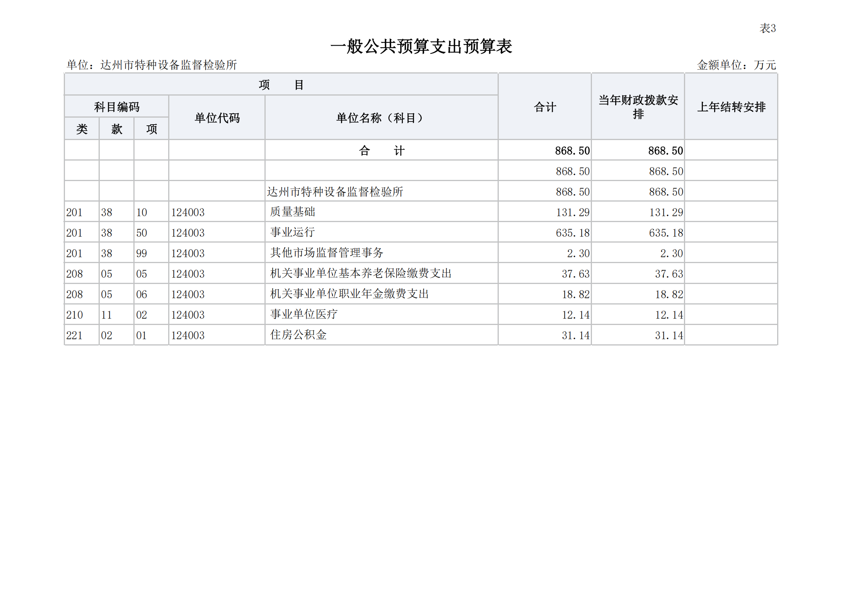Select the 机关事业单位基本养老保险缴费支出 cell

(361, 273)
